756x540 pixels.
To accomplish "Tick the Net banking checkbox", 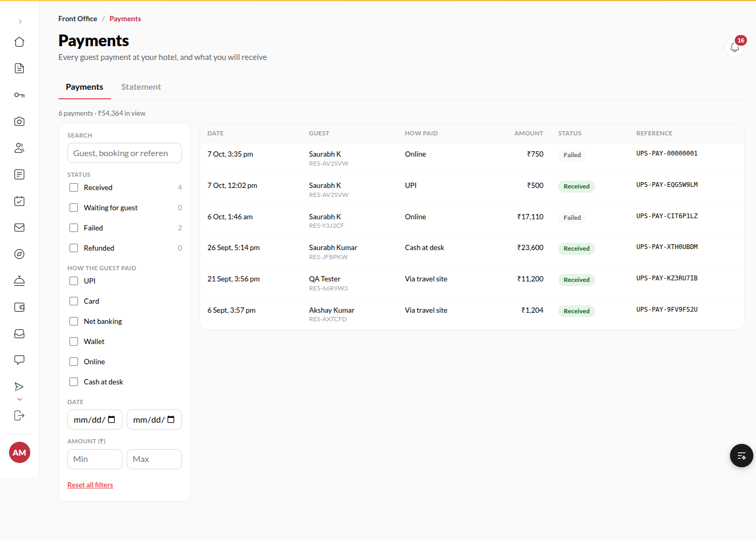I will pyautogui.click(x=74, y=321).
